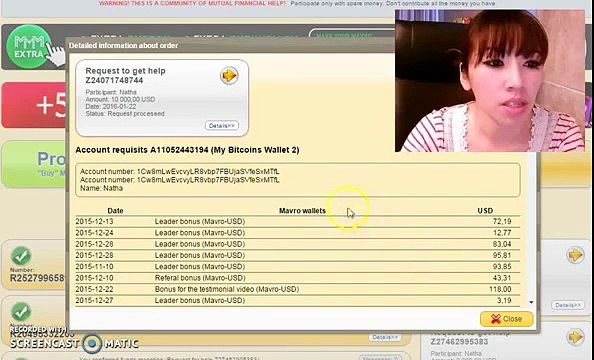Click the scroll-down arrow of Mavro wallets table
This screenshot has width=594, height=360.
(531, 302)
